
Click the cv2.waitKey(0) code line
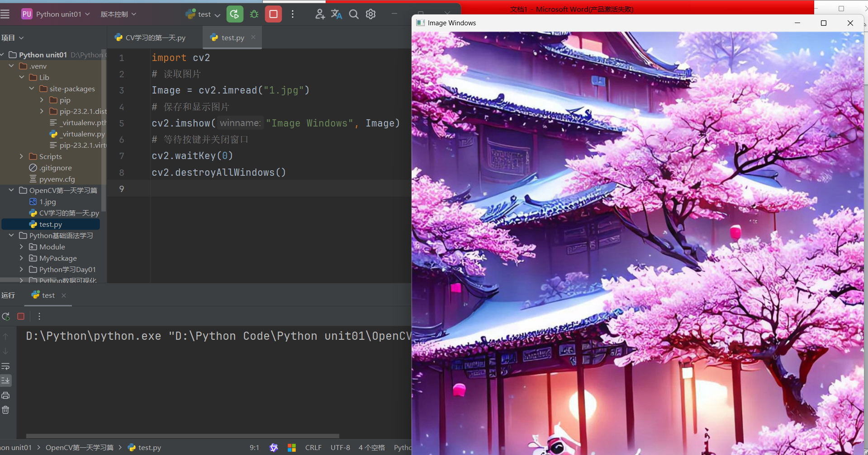click(x=192, y=156)
